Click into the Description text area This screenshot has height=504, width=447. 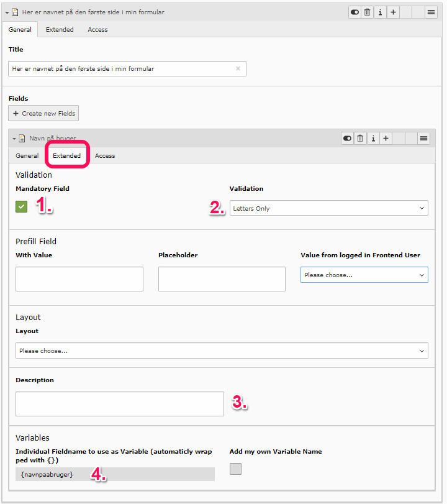tap(119, 403)
